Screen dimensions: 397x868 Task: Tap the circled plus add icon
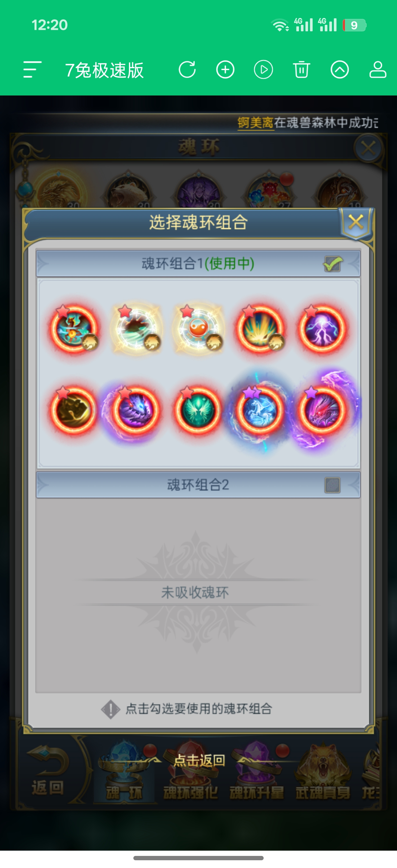pos(225,70)
